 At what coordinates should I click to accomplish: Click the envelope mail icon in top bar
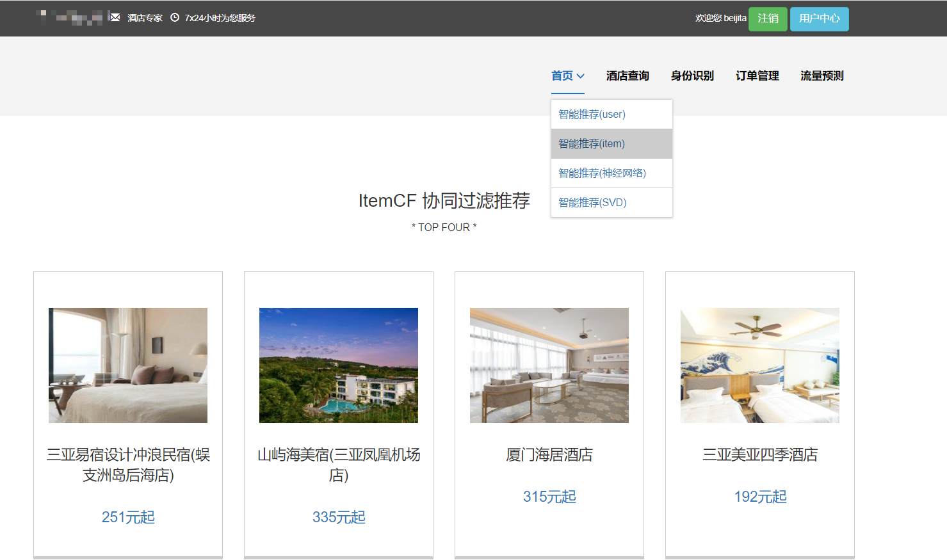coord(115,17)
